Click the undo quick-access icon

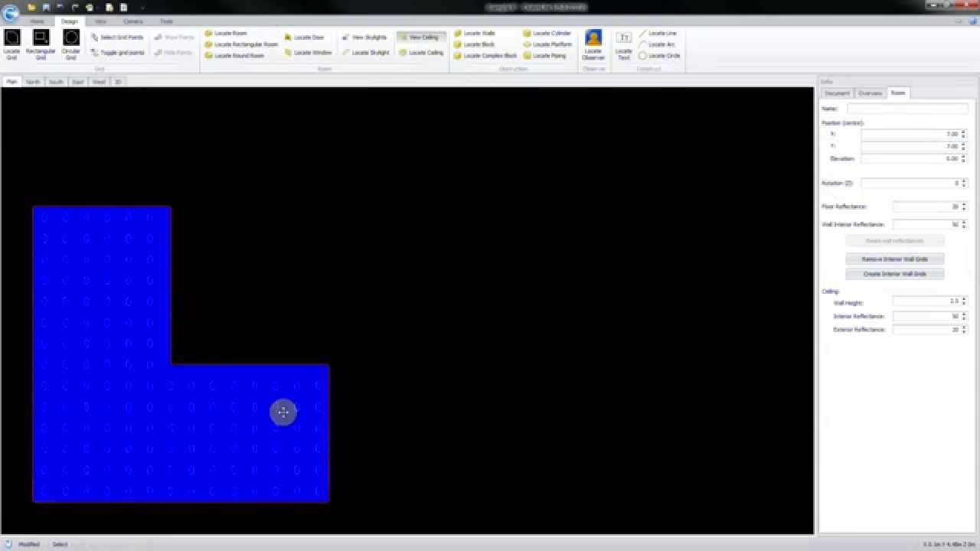(x=60, y=8)
